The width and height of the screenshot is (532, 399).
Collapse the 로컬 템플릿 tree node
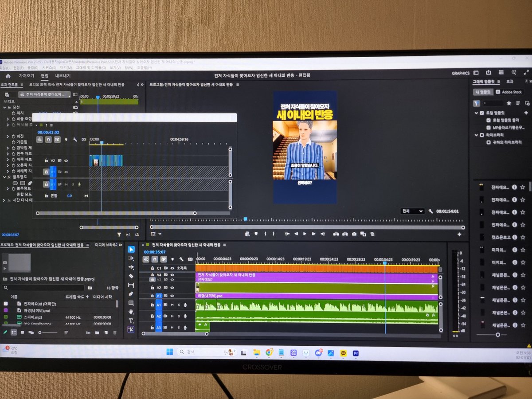pyautogui.click(x=477, y=113)
